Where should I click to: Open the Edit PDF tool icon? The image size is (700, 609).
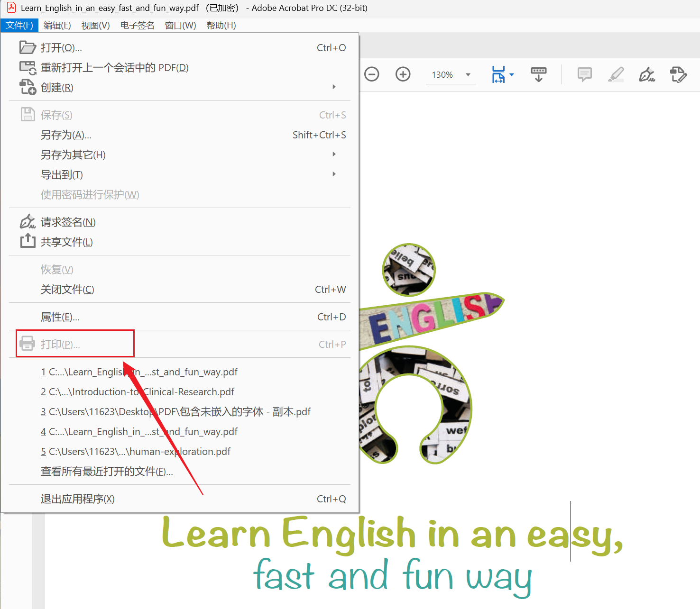coord(678,74)
